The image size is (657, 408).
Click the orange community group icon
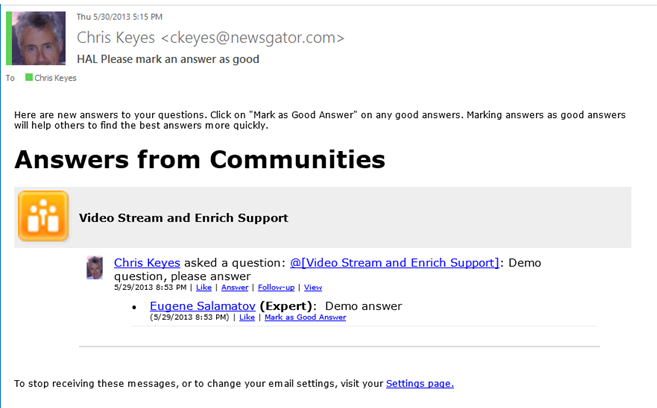43,217
